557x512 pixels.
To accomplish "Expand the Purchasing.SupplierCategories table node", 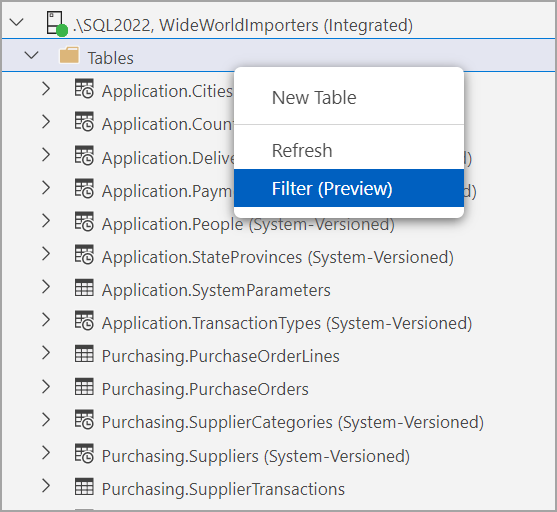I will tap(45, 420).
